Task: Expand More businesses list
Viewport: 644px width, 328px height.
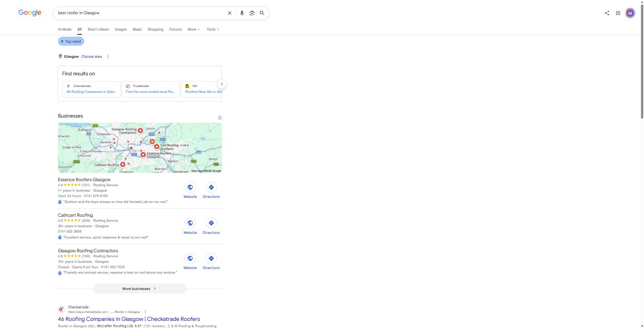Action: (139, 289)
